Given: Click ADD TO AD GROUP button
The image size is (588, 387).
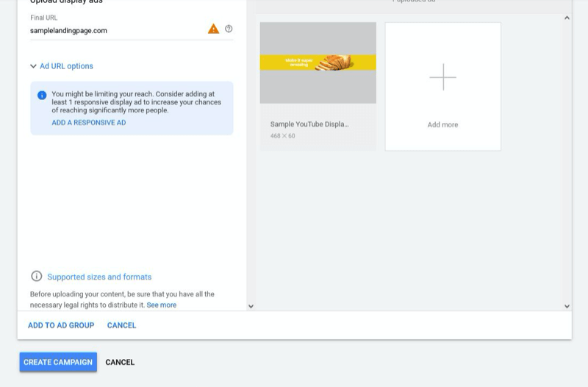Looking at the screenshot, I should (x=61, y=325).
